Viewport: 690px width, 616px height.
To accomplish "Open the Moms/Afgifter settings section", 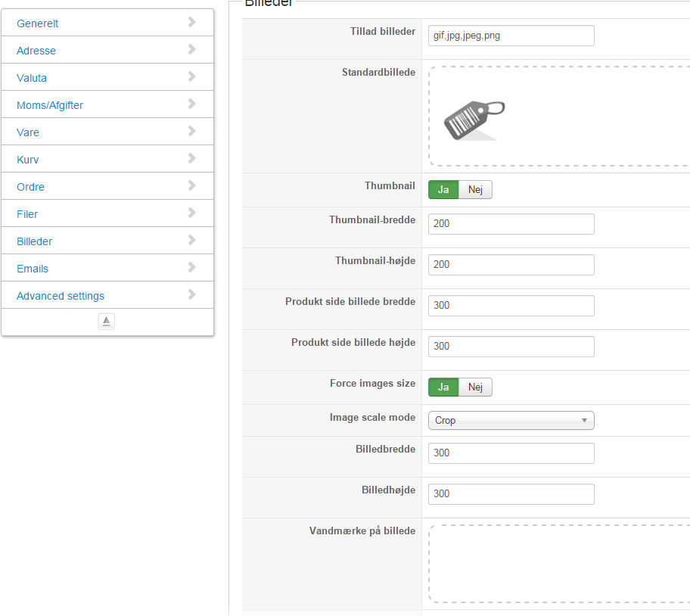I will [50, 105].
